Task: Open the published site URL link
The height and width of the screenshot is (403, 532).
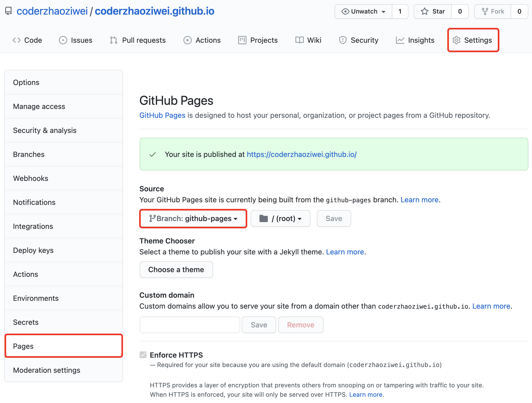Action: [x=301, y=154]
